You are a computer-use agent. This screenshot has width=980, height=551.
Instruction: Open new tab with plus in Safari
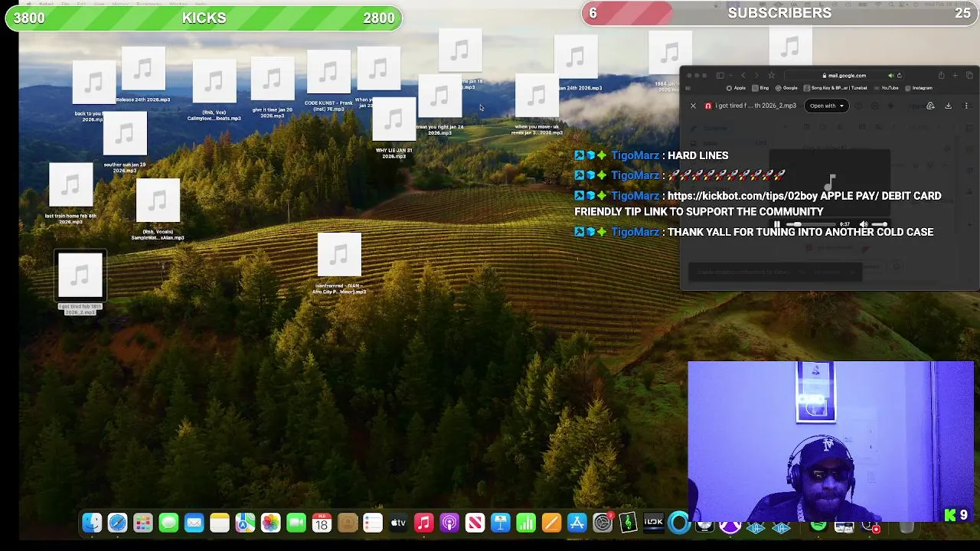(x=955, y=76)
